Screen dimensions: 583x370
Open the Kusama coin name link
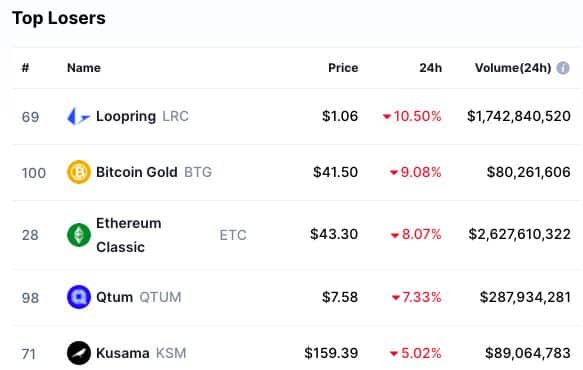pyautogui.click(x=123, y=353)
